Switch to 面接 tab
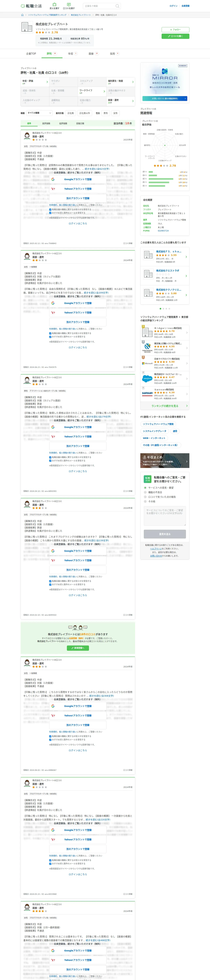Image resolution: width=210 pixels, height=980 pixels. (x=93, y=54)
